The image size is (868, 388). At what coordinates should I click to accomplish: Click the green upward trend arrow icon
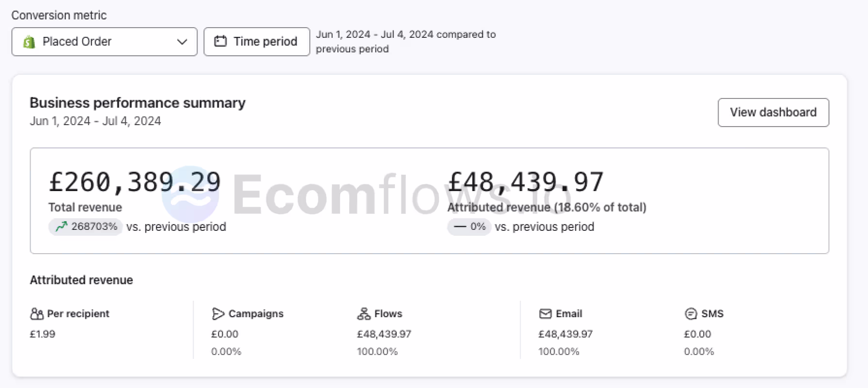pos(61,226)
